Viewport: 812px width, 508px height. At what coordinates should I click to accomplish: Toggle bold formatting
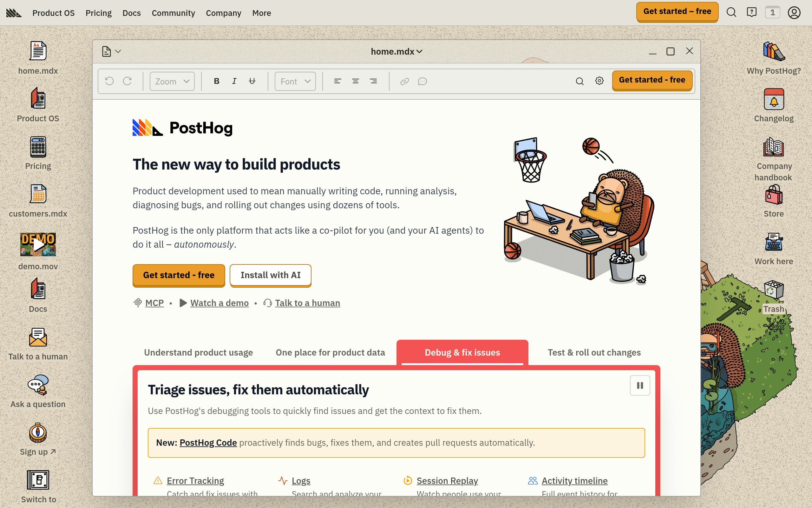click(216, 81)
